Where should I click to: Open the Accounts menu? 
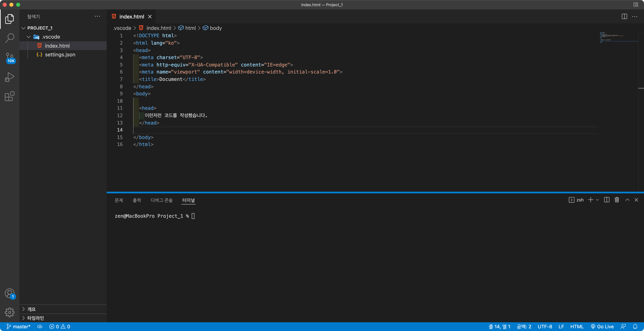point(10,293)
